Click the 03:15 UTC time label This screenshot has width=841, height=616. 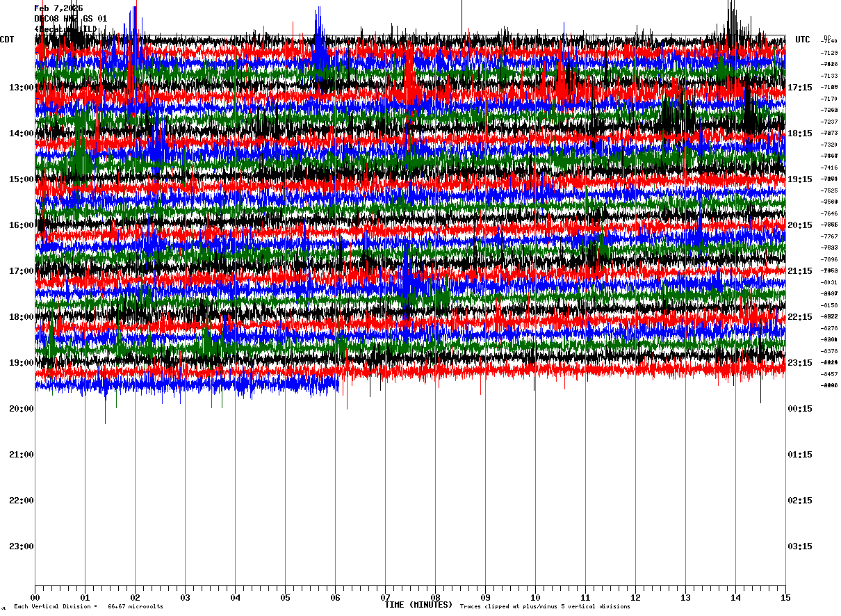click(800, 546)
